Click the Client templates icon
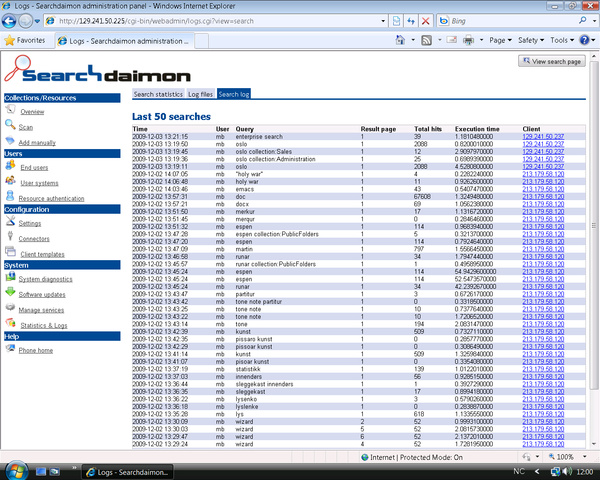This screenshot has width=600, height=480. [x=10, y=251]
